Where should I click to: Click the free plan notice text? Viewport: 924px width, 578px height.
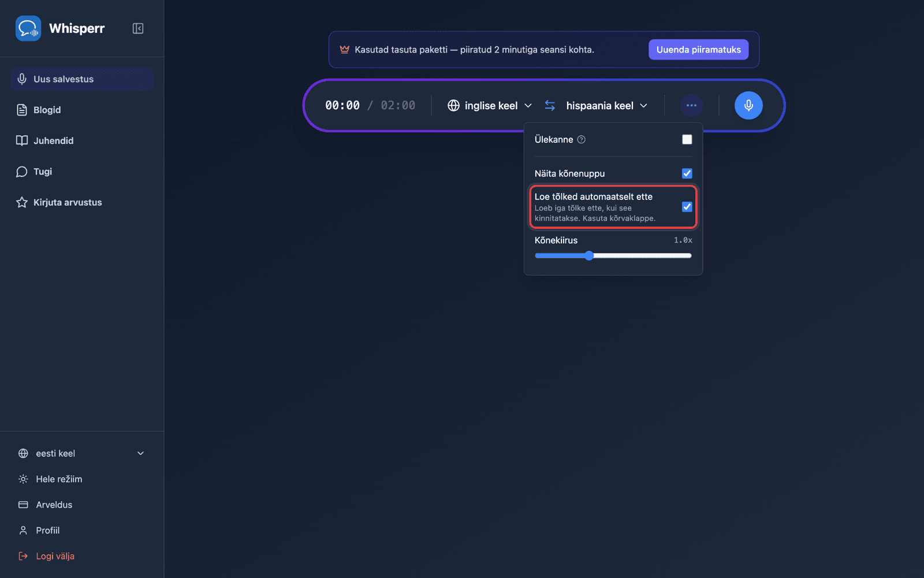click(474, 50)
